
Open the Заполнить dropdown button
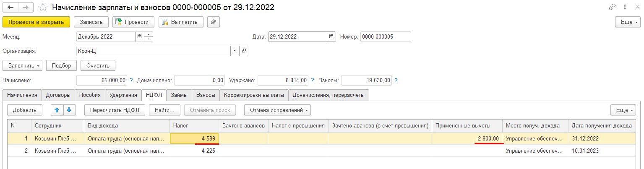(23, 65)
